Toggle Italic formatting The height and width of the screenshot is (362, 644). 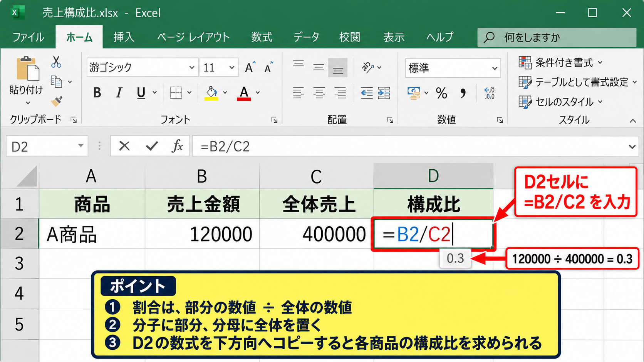(119, 93)
